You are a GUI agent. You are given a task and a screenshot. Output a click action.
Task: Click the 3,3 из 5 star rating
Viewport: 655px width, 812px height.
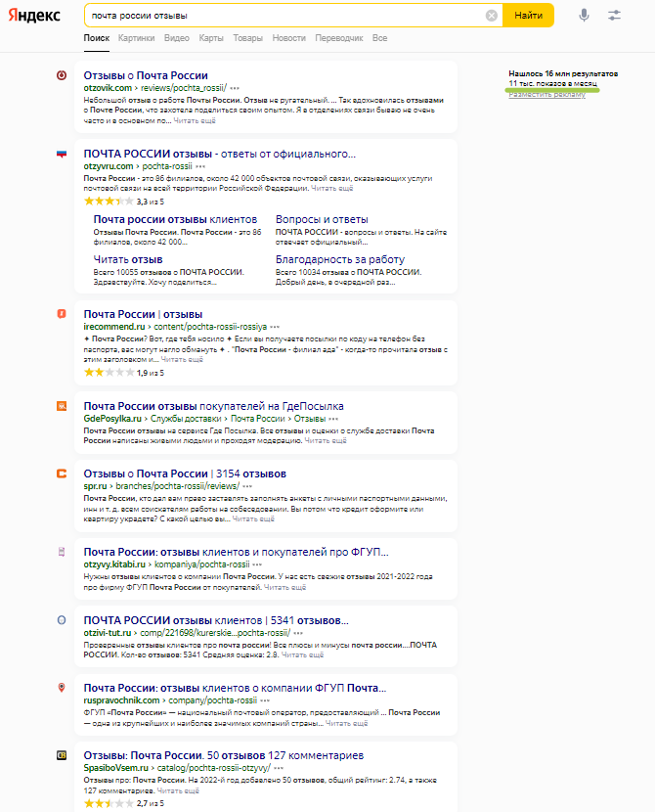tap(124, 202)
